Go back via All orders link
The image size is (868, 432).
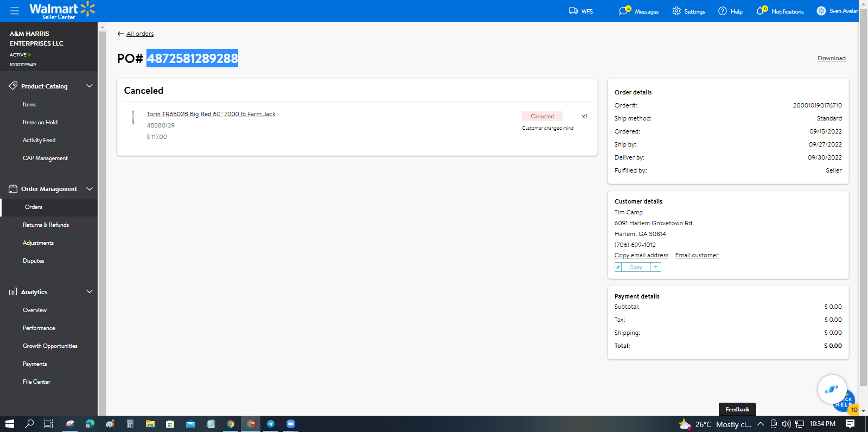[140, 34]
